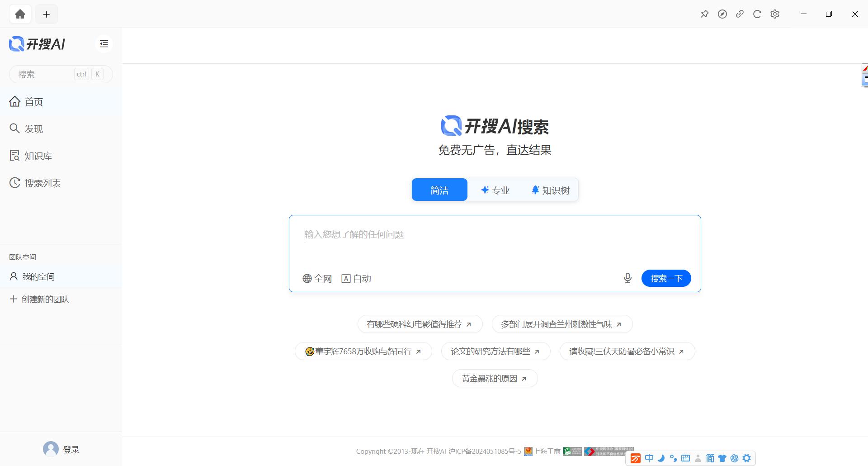
Task: Start voice input with microphone icon
Action: point(627,278)
